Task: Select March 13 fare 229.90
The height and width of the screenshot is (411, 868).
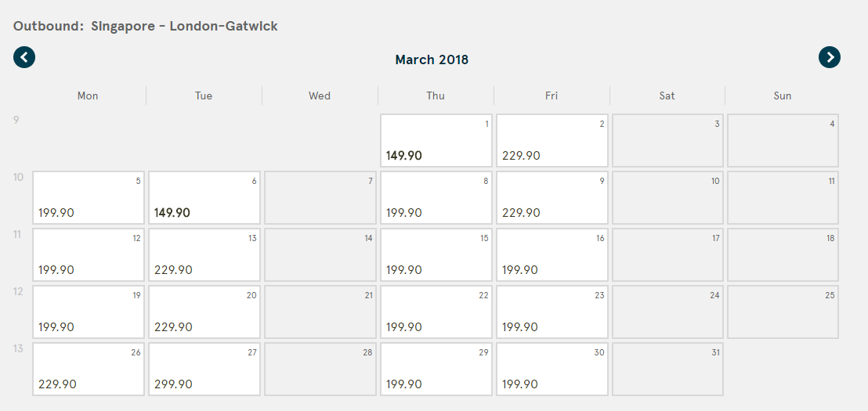Action: [204, 254]
